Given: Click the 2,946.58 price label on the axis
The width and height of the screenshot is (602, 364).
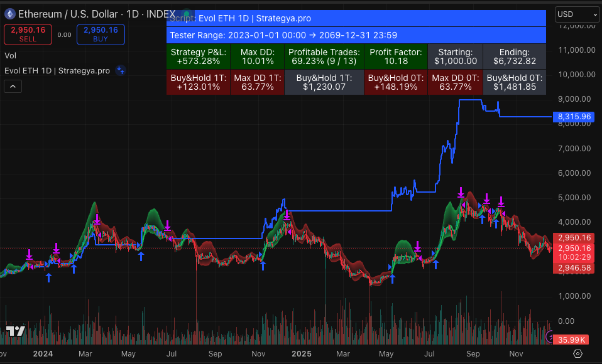Looking at the screenshot, I should click(574, 268).
